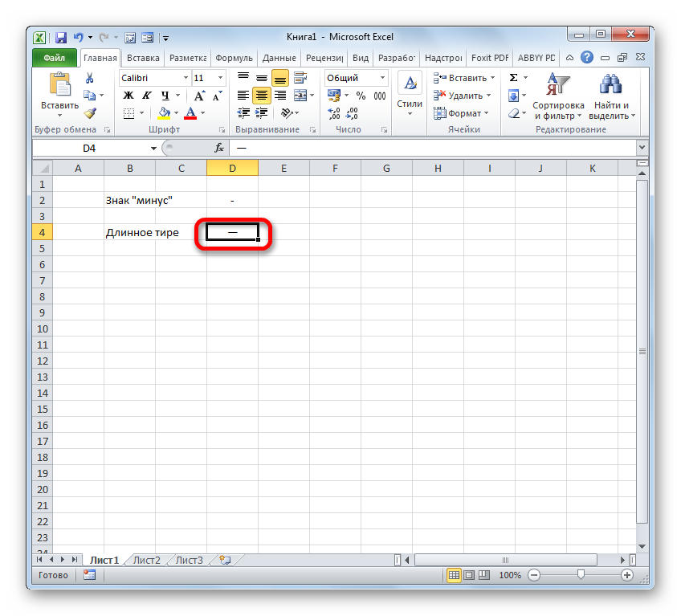The image size is (681, 616).
Task: Decrease font size with the small A icon
Action: [x=217, y=96]
